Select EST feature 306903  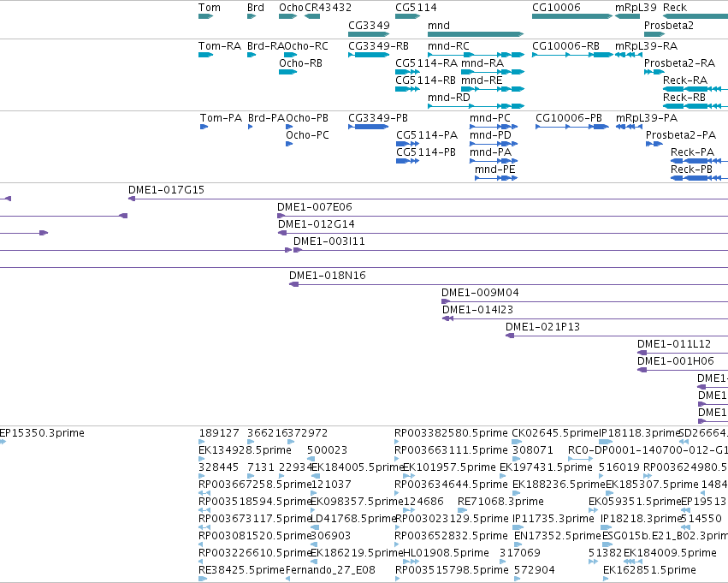pos(314,544)
